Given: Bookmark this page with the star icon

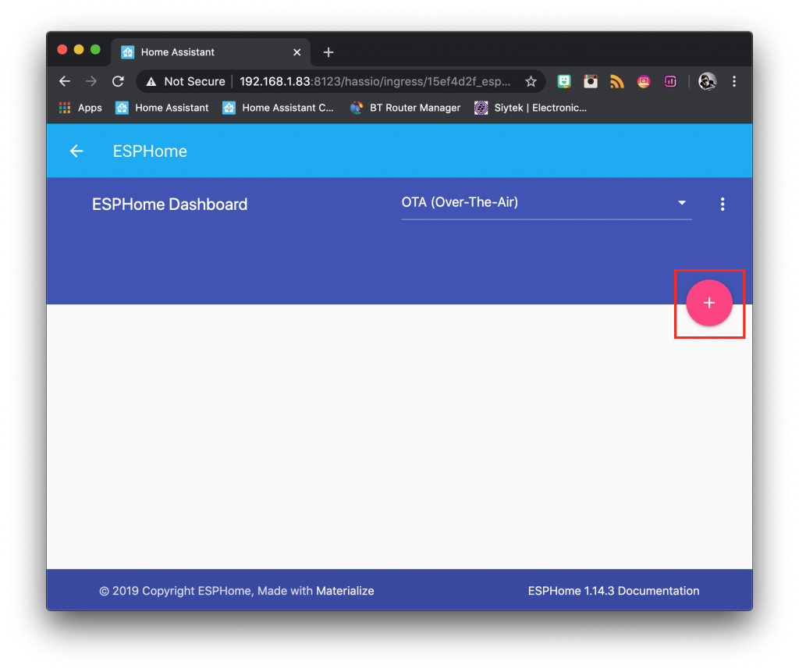Looking at the screenshot, I should pos(531,82).
